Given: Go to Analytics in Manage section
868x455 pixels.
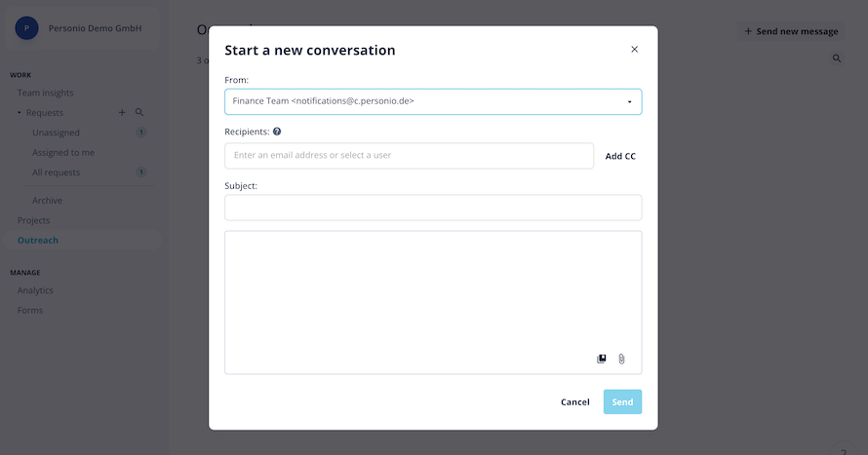Looking at the screenshot, I should (x=35, y=290).
